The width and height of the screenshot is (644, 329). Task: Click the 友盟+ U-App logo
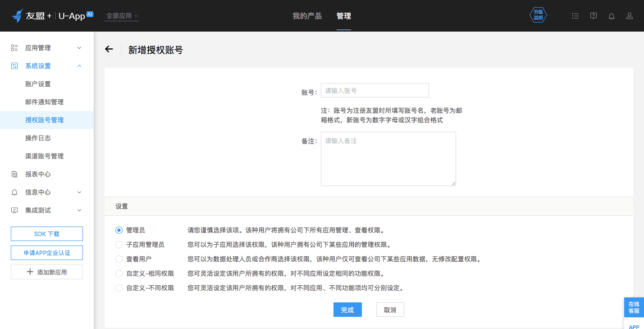(x=52, y=16)
